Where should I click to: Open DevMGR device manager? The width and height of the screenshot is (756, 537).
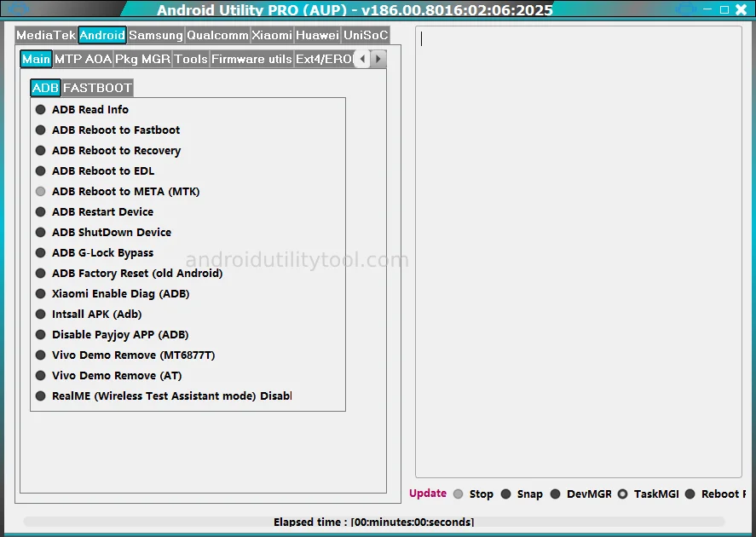[x=581, y=494]
